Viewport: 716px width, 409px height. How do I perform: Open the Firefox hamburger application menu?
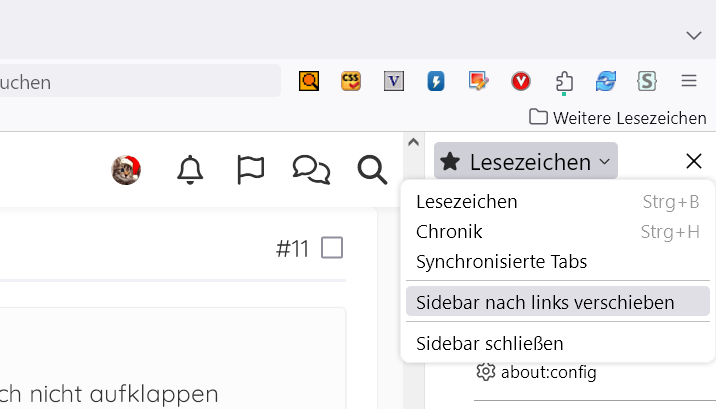tap(689, 81)
